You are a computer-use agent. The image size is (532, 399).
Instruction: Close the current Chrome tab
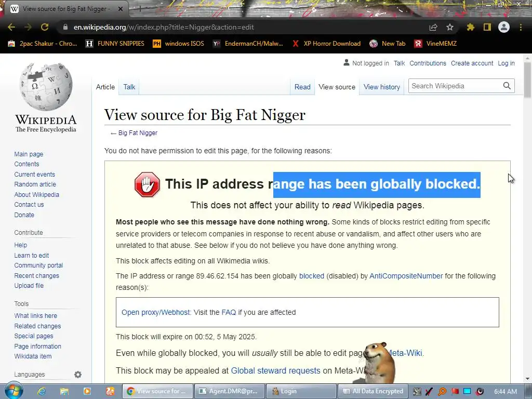coord(121,9)
